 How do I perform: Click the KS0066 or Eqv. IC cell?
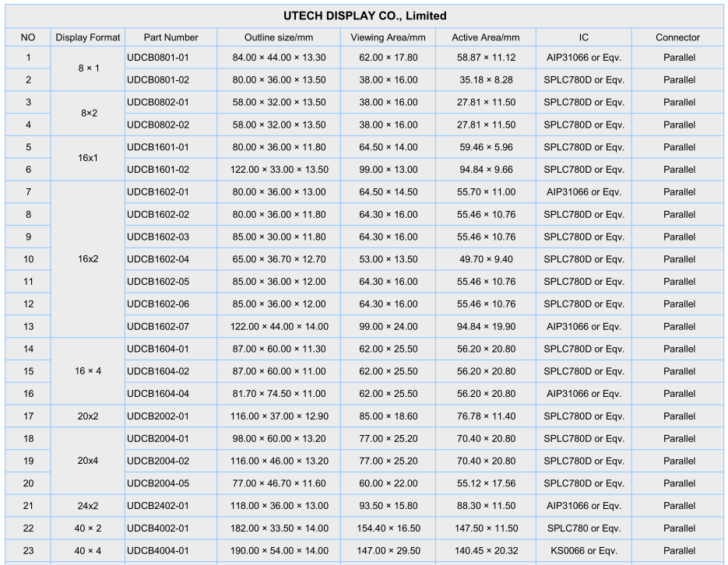[584, 551]
